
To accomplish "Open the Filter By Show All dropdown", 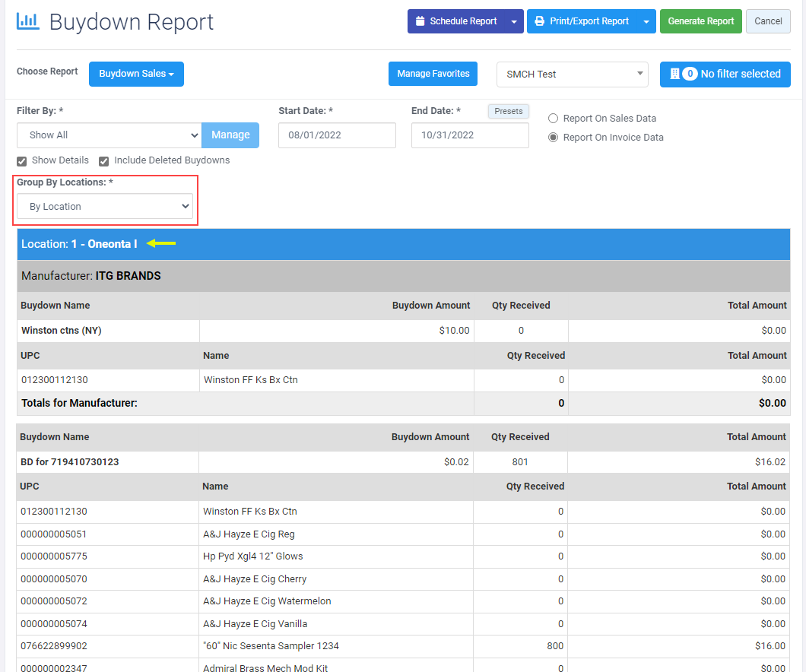I will pos(109,135).
